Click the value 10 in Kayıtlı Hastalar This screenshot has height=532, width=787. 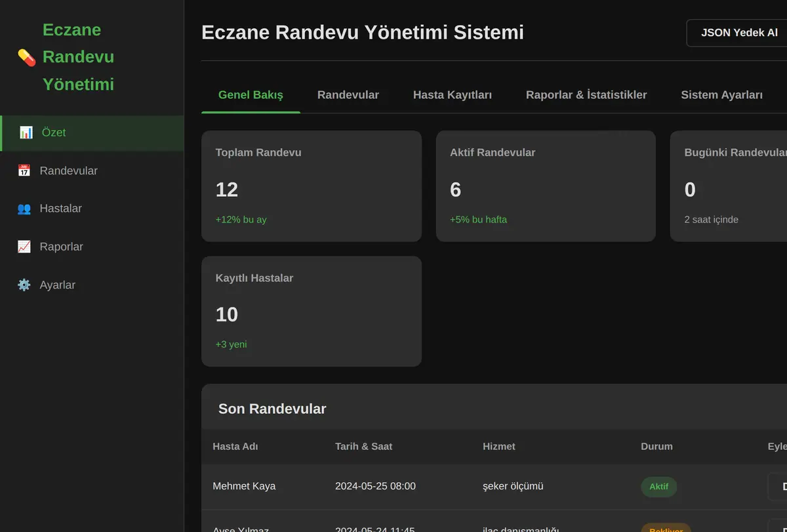pos(227,315)
